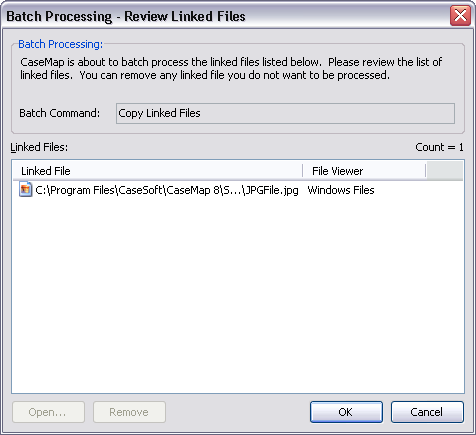Click the Linked Files label

pos(39,147)
